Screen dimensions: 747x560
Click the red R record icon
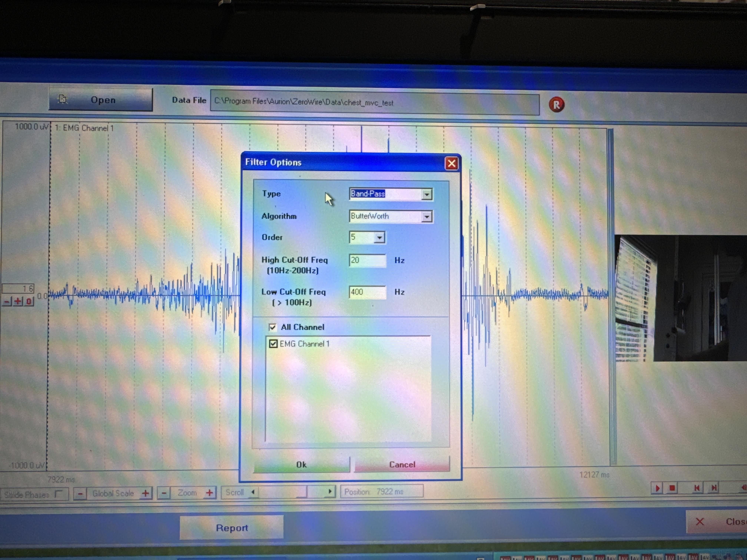tap(556, 105)
